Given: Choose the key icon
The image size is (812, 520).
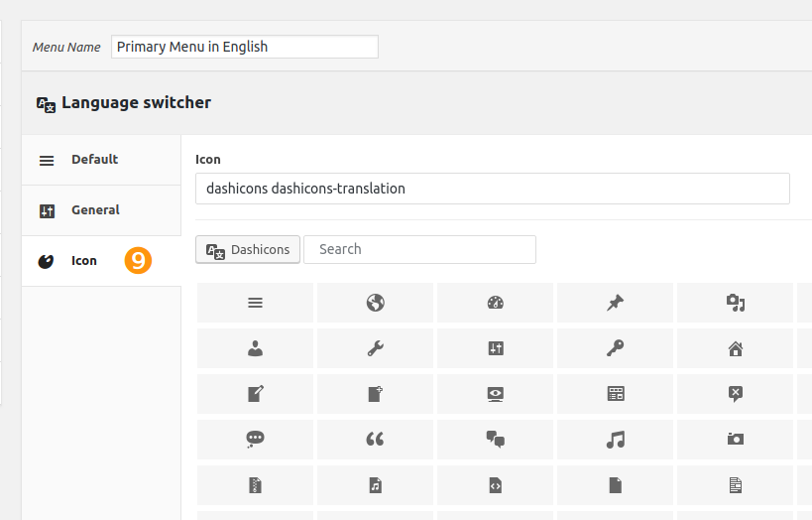Looking at the screenshot, I should (616, 348).
